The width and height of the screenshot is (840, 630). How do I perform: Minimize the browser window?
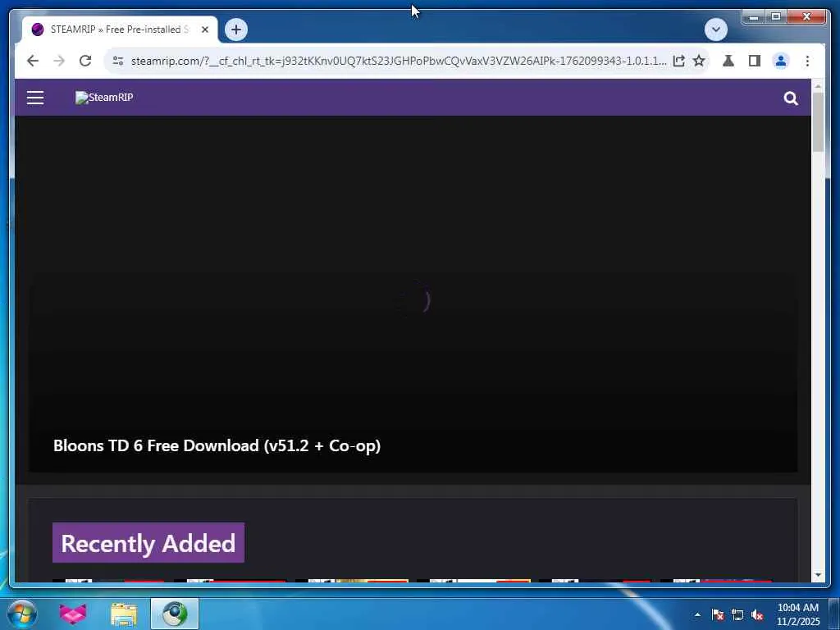[754, 17]
